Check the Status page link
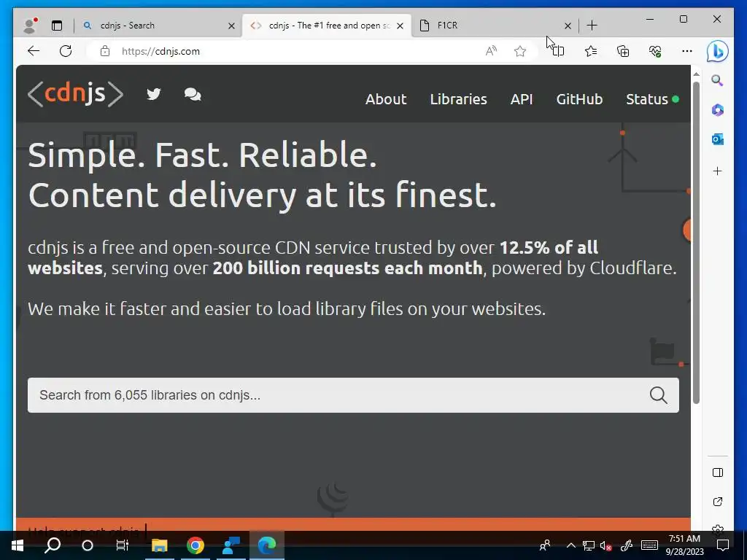 point(652,99)
